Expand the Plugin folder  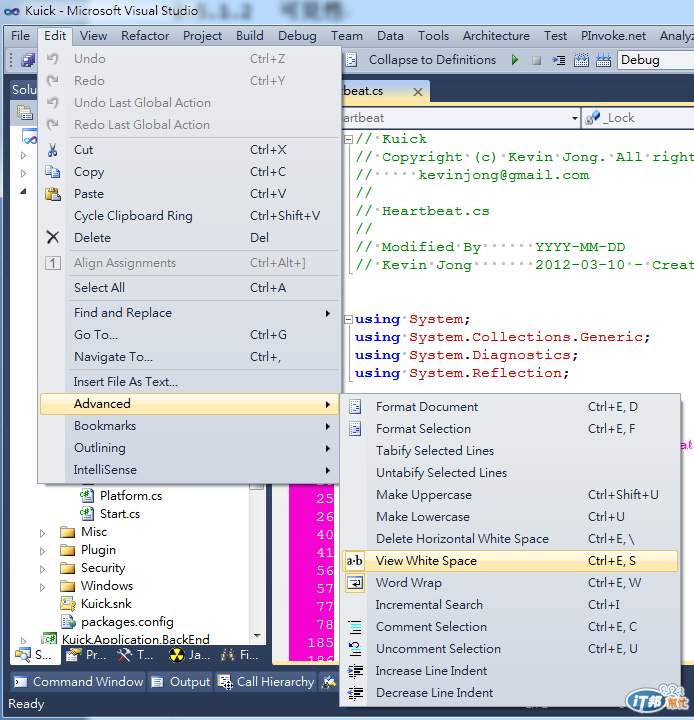(42, 551)
